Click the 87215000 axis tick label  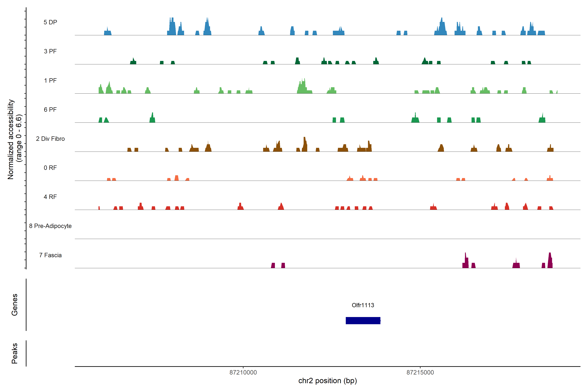coord(420,372)
